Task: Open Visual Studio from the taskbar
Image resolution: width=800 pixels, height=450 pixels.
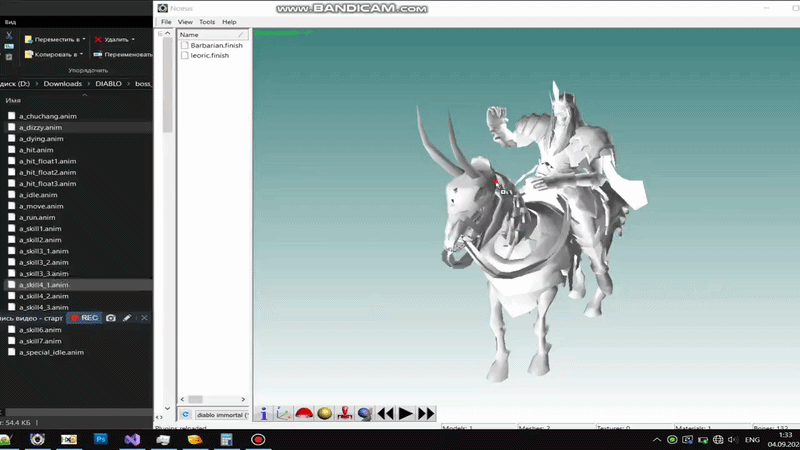Action: click(132, 439)
